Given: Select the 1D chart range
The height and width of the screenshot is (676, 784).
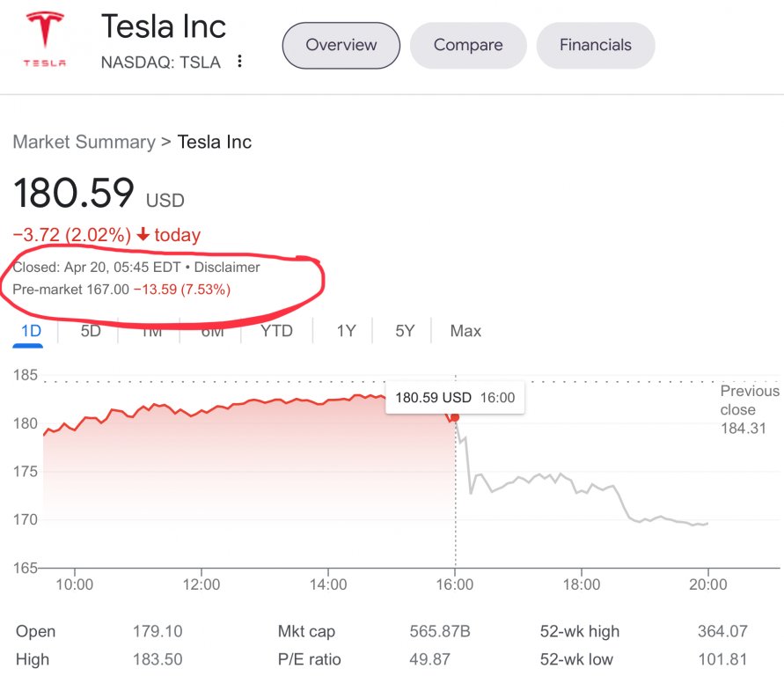Looking at the screenshot, I should click(30, 331).
